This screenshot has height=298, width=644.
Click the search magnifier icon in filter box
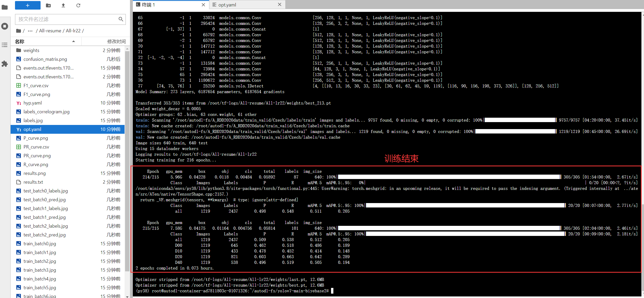(121, 19)
